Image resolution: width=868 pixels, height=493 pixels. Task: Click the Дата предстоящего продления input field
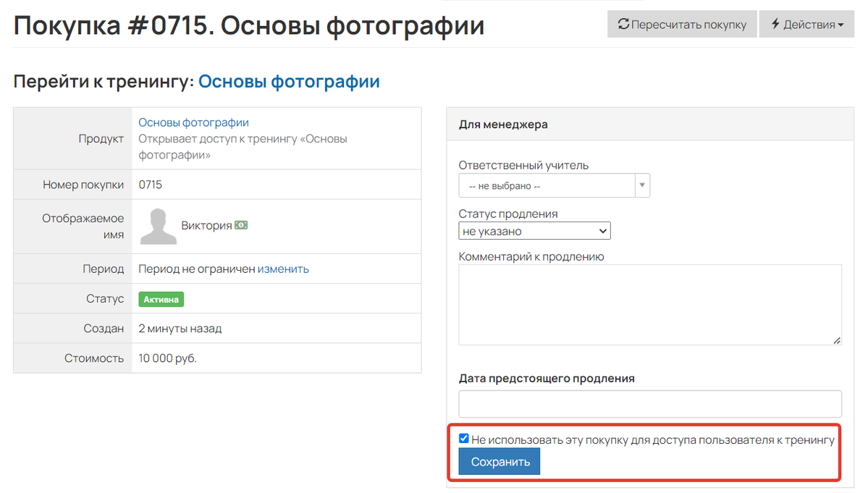[650, 404]
